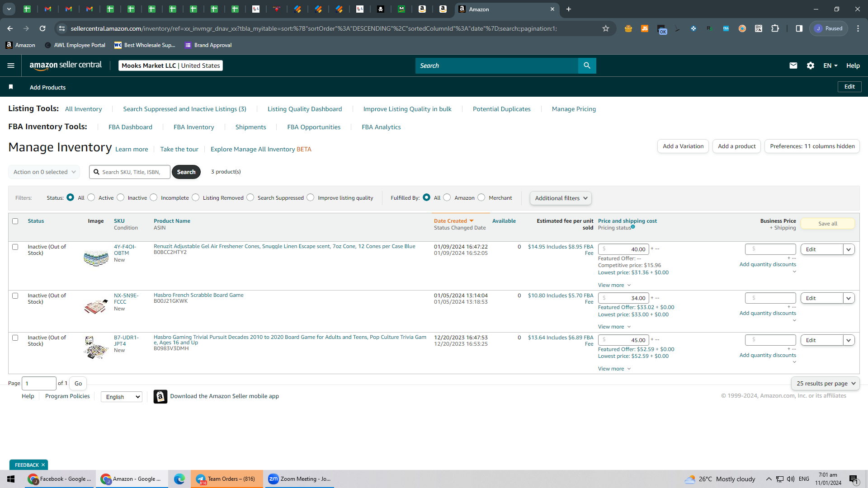
Task: Open the Manage Pricing tool
Action: click(x=574, y=109)
